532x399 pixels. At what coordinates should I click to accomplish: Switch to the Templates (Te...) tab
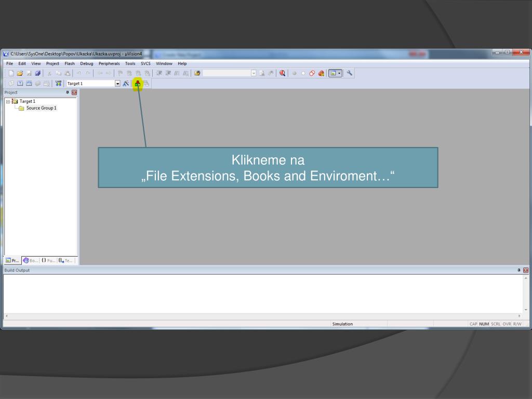[66, 260]
